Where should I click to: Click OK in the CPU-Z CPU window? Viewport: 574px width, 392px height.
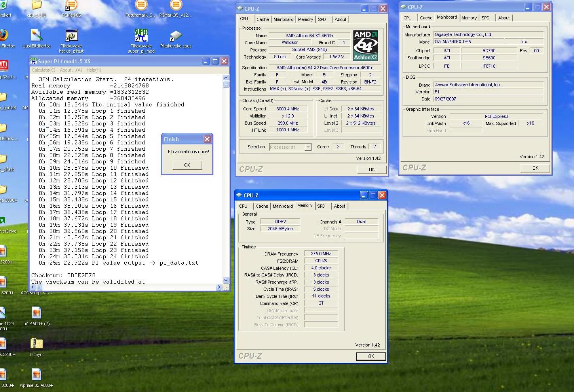point(372,169)
